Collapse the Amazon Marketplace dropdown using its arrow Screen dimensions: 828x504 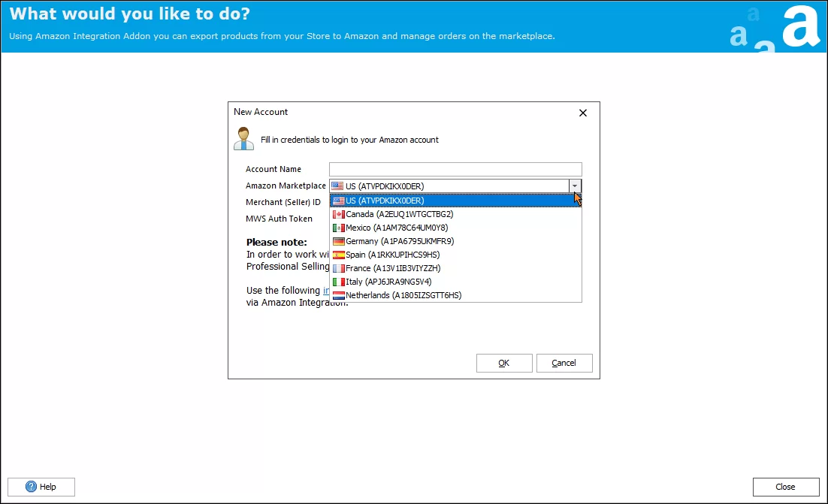[575, 186]
